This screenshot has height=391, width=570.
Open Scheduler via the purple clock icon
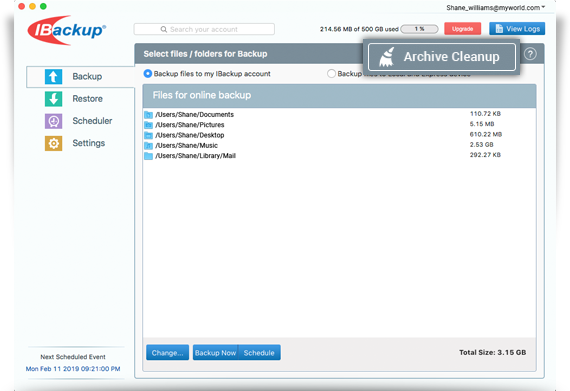[53, 121]
